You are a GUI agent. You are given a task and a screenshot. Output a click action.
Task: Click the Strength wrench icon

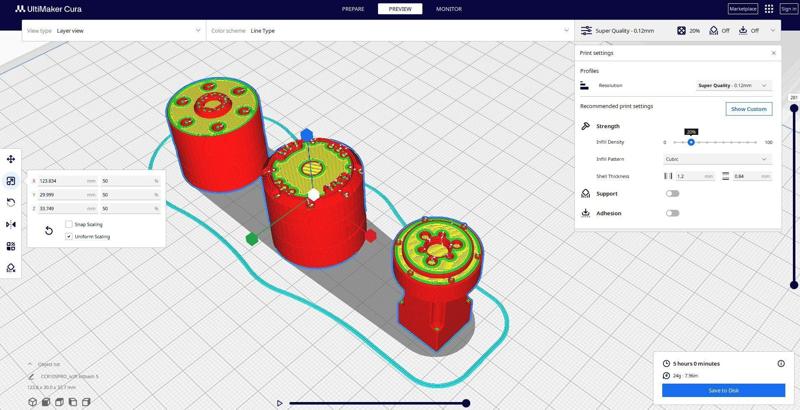click(x=586, y=126)
